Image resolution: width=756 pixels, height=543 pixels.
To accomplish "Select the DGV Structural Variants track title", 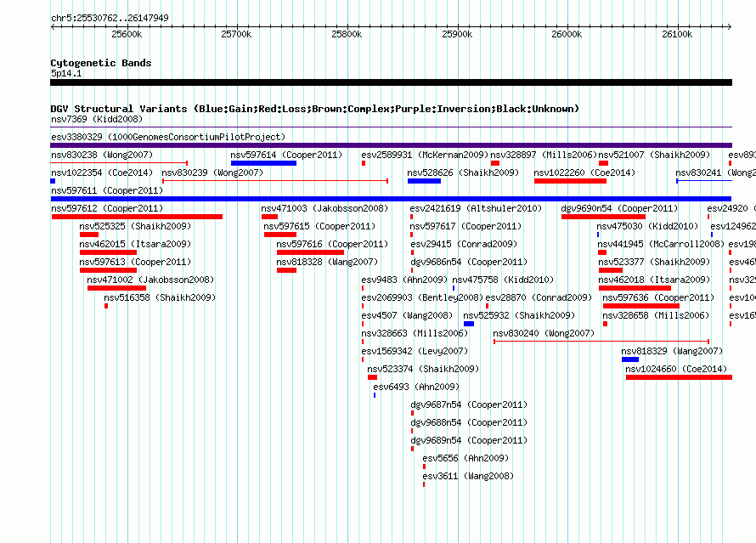I will point(314,109).
